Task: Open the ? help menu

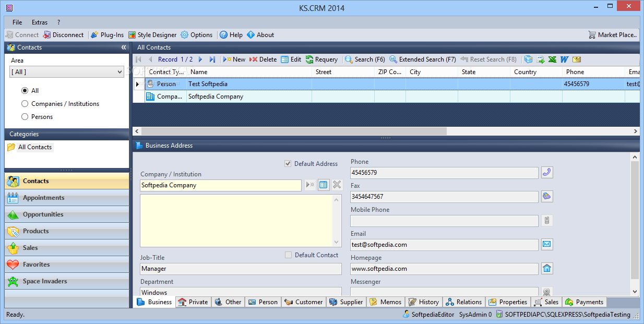Action: pos(59,22)
